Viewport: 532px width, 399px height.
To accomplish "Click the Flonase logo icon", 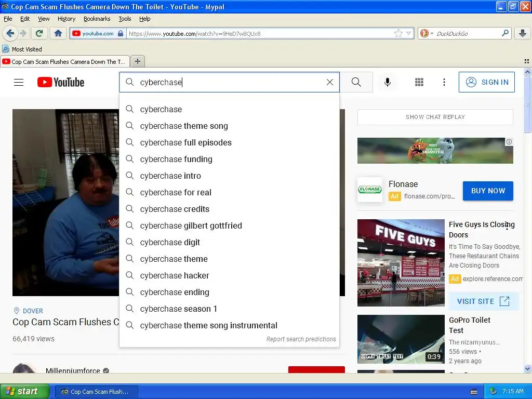I will (x=370, y=189).
